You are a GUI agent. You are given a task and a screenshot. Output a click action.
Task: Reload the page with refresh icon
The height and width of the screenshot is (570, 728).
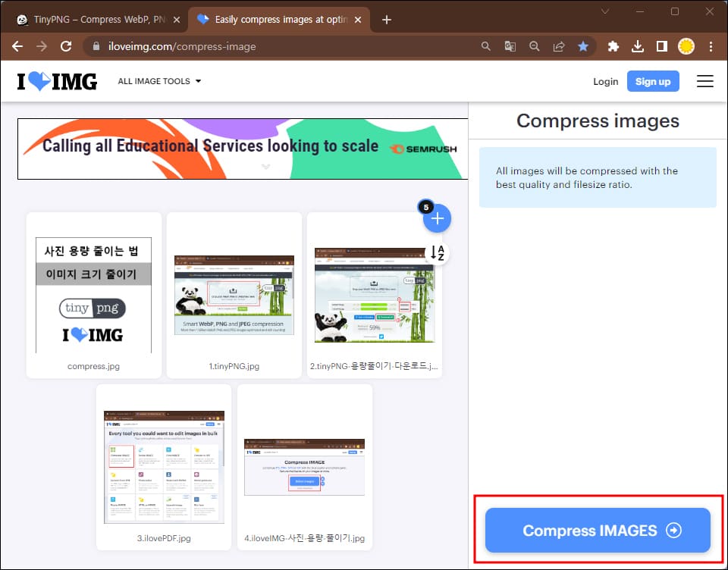pos(66,46)
